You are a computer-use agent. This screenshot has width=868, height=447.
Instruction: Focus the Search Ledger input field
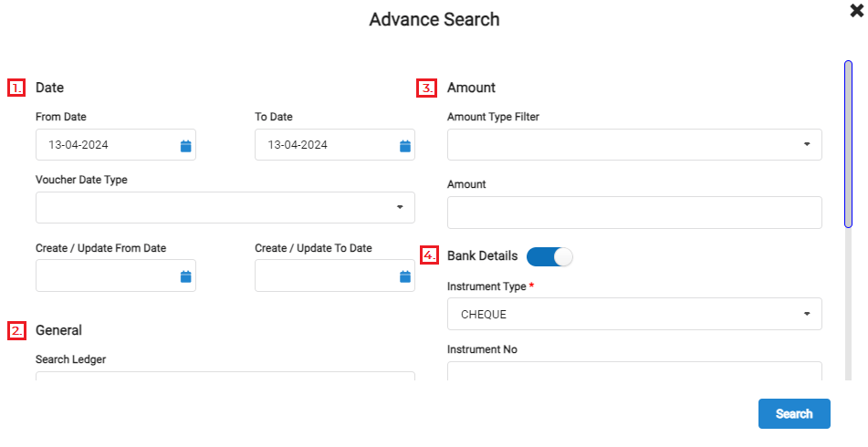coord(225,376)
